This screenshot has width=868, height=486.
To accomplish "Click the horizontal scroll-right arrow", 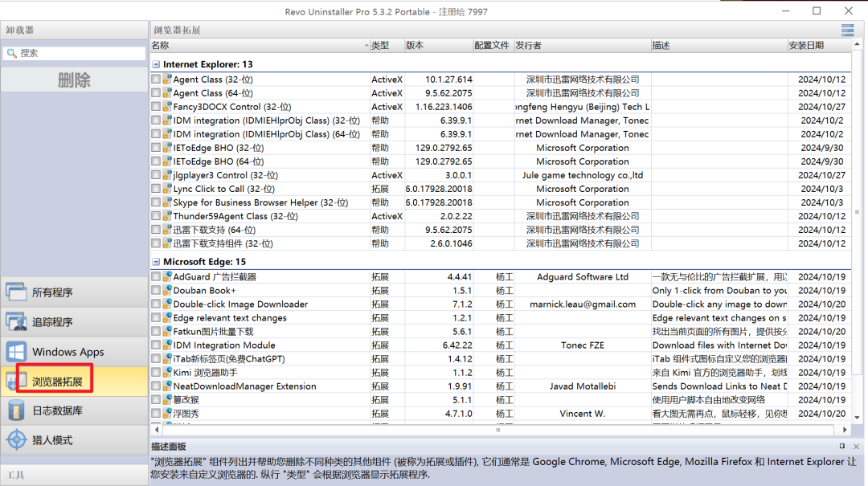I will pyautogui.click(x=845, y=430).
